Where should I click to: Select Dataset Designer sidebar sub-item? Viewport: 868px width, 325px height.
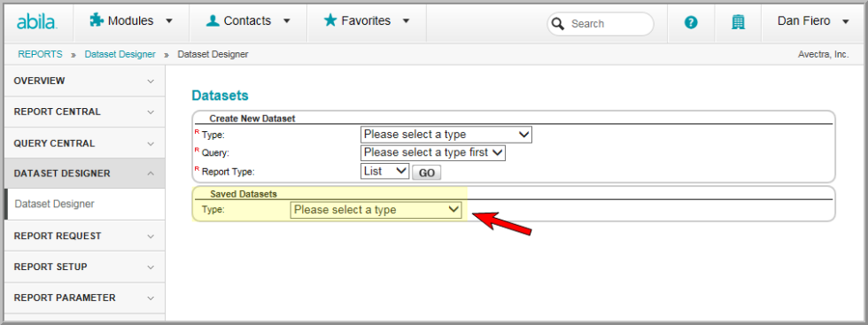pos(85,204)
